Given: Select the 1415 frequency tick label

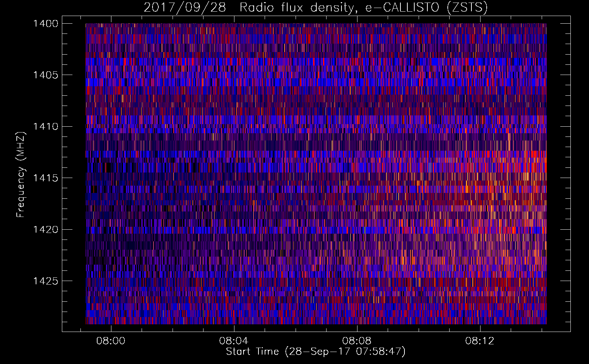Looking at the screenshot, I should (46, 178).
